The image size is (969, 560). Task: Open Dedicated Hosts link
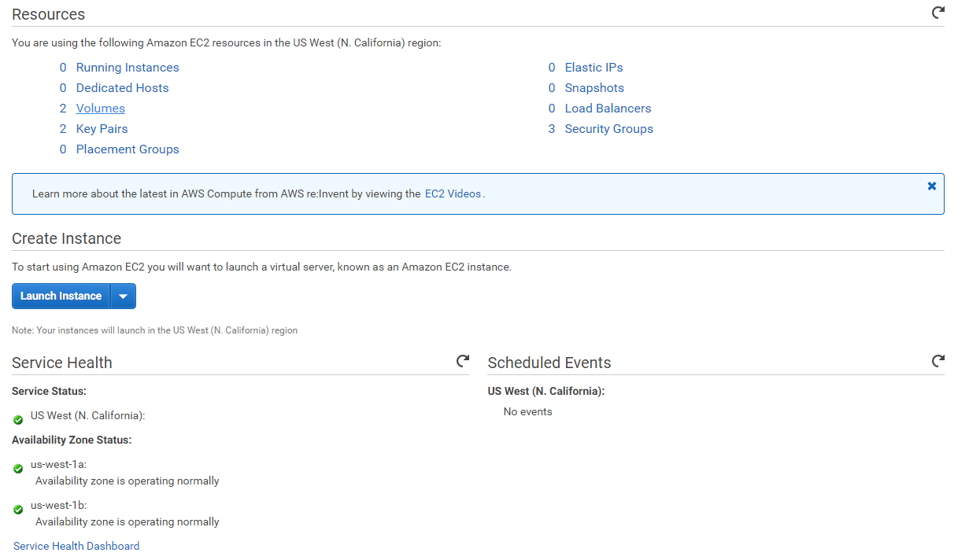tap(122, 88)
